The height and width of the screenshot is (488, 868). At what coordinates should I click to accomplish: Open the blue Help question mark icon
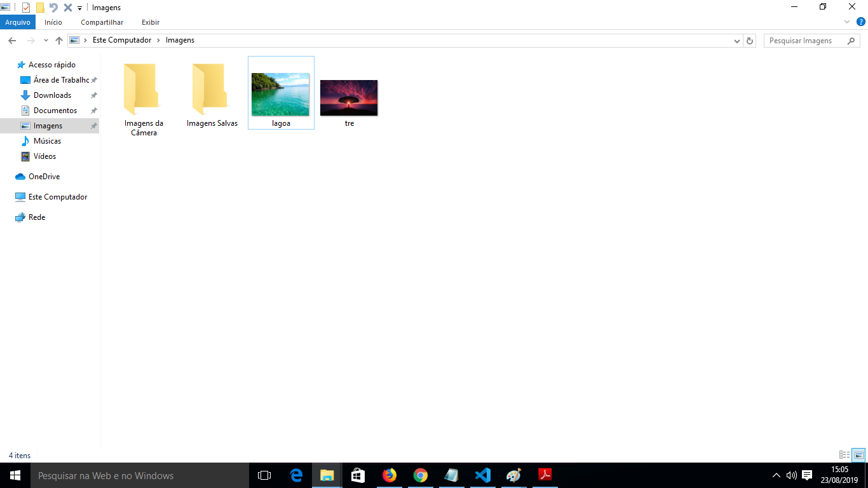pos(861,22)
